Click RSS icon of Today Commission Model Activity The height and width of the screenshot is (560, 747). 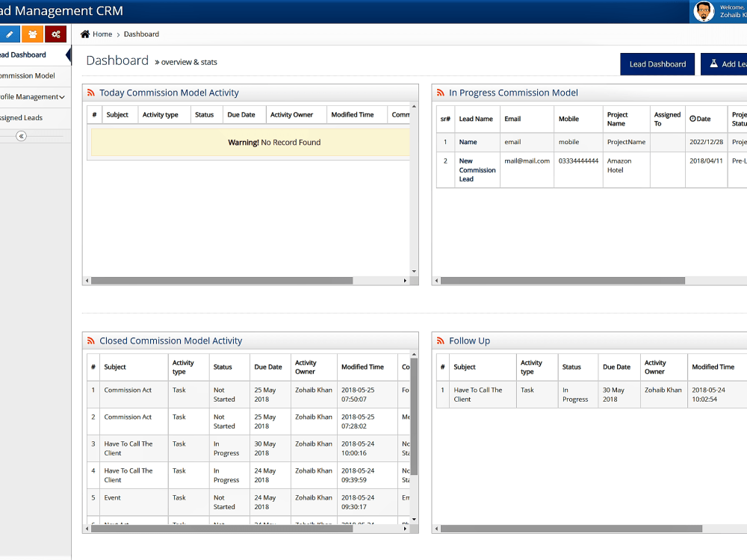[x=91, y=93]
